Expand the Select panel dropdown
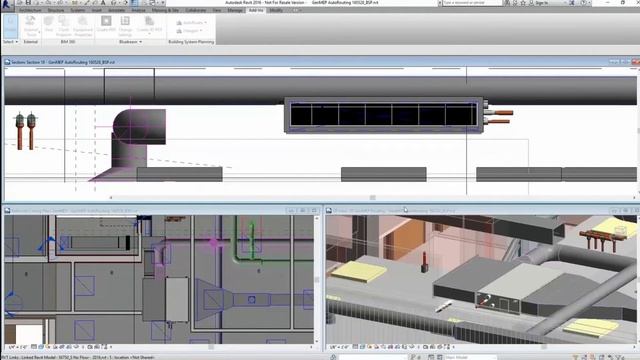Screen dimensions: 640x360 click(11, 42)
